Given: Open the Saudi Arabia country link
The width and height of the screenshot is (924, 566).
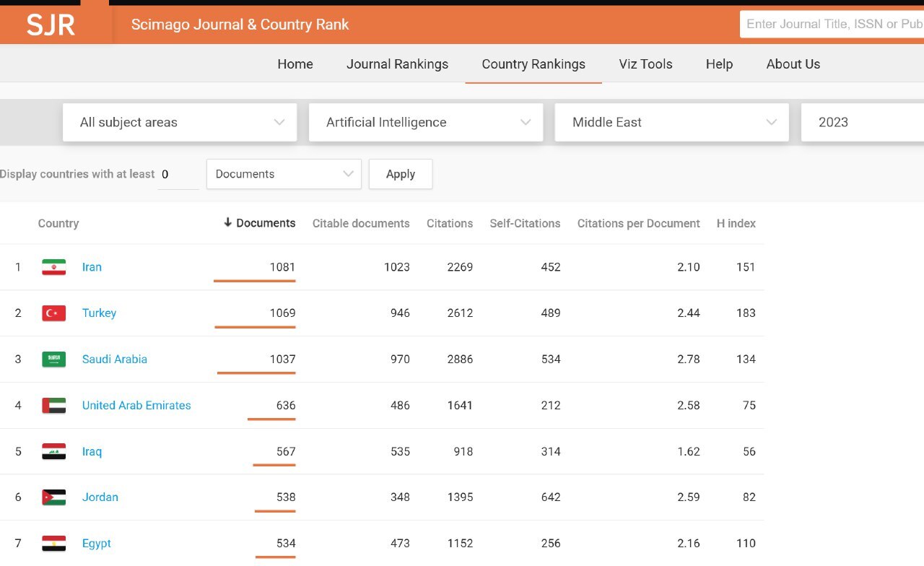Looking at the screenshot, I should pos(115,360).
